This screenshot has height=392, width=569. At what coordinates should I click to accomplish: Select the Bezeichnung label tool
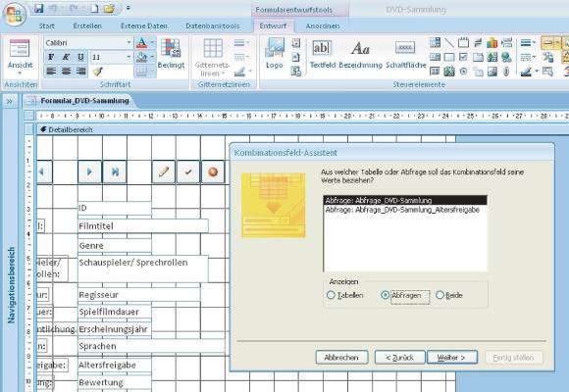[x=360, y=53]
